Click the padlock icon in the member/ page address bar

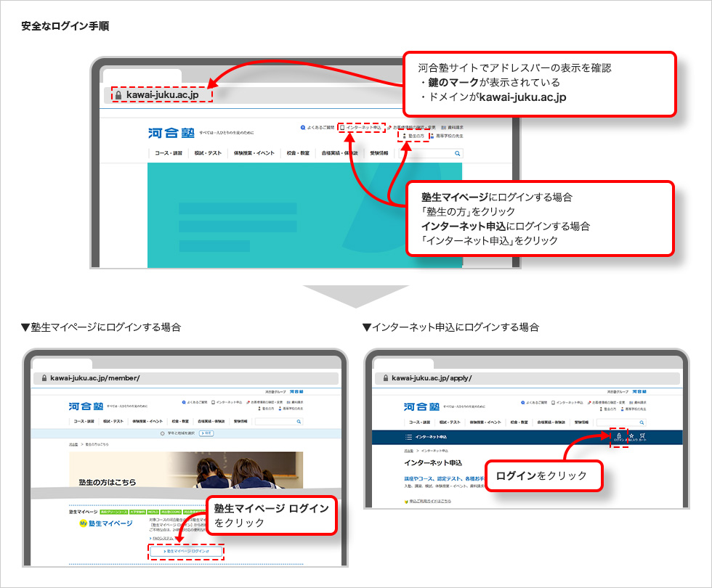tap(44, 378)
